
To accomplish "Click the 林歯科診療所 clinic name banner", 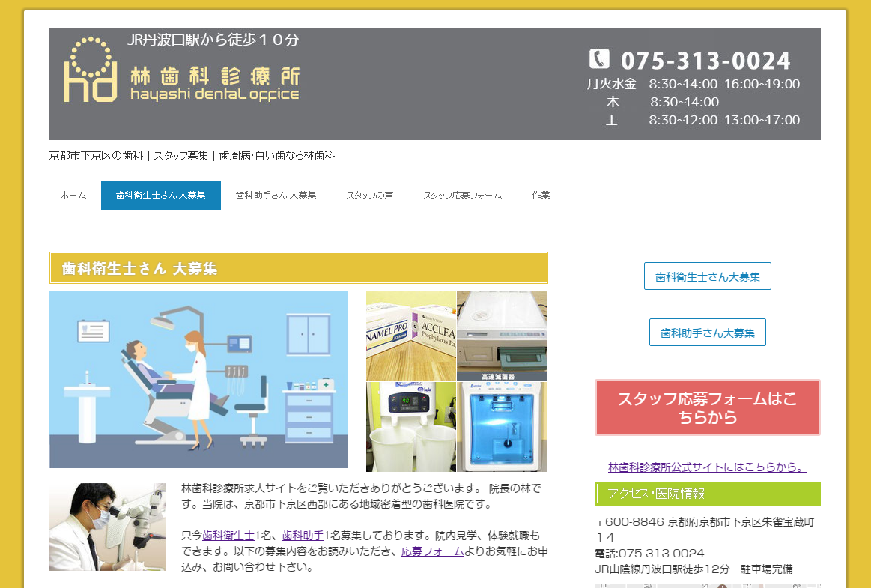I will click(214, 83).
